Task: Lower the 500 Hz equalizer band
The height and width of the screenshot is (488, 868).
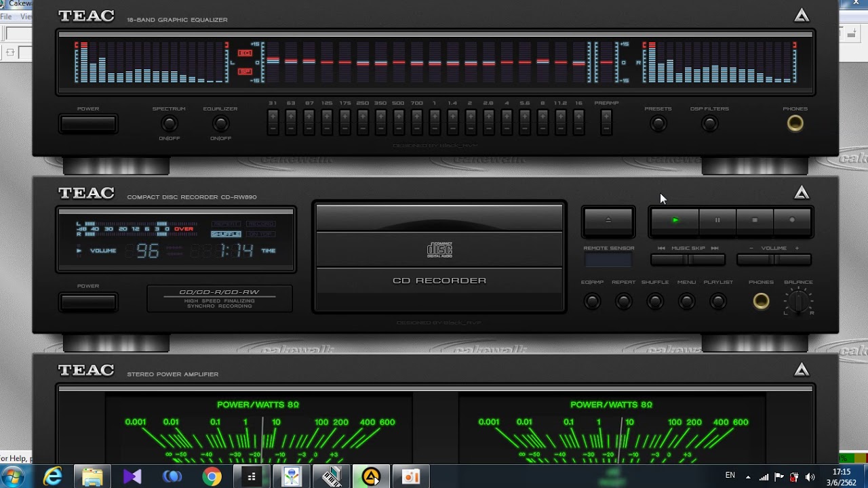Action: click(x=399, y=129)
